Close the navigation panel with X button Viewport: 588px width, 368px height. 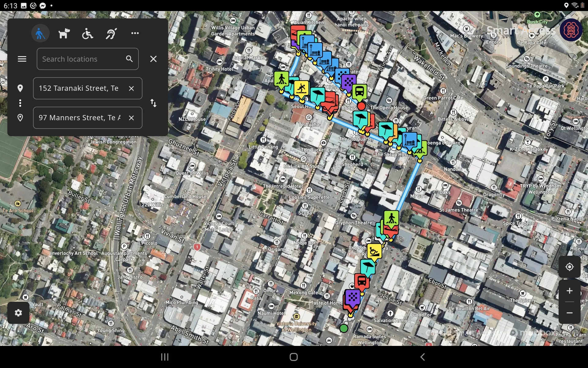point(153,59)
